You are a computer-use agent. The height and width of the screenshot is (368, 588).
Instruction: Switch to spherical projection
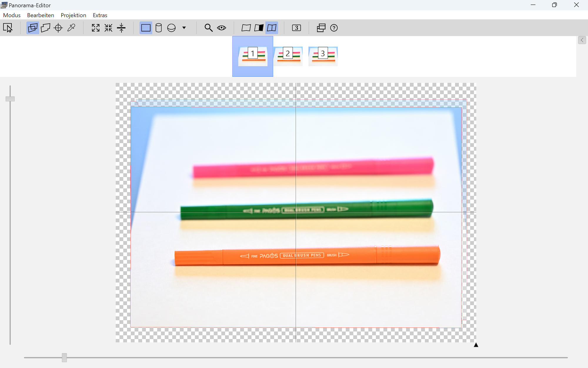click(x=171, y=28)
